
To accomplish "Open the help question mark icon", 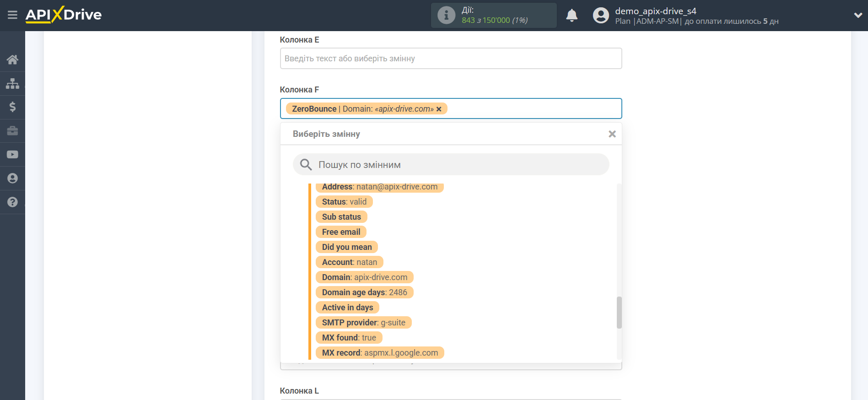I will 12,202.
